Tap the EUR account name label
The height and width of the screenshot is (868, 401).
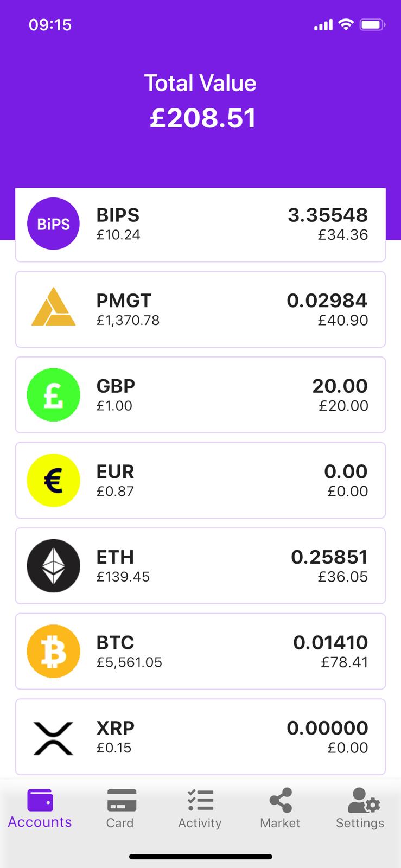click(x=115, y=471)
